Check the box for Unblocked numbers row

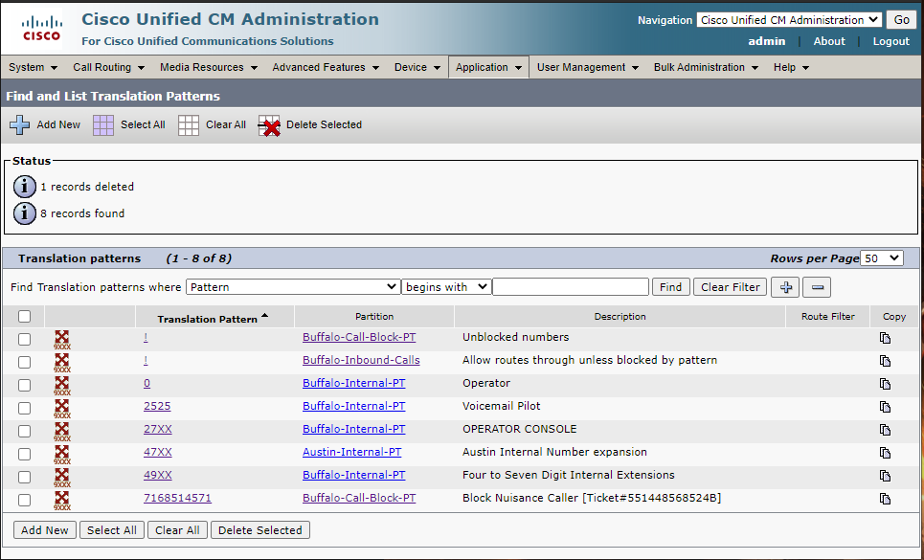click(24, 339)
